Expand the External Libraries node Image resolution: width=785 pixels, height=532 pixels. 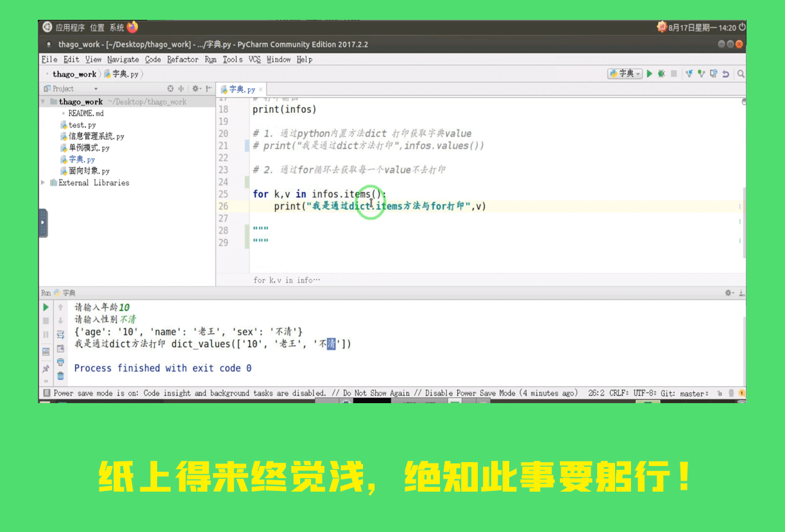coord(43,183)
